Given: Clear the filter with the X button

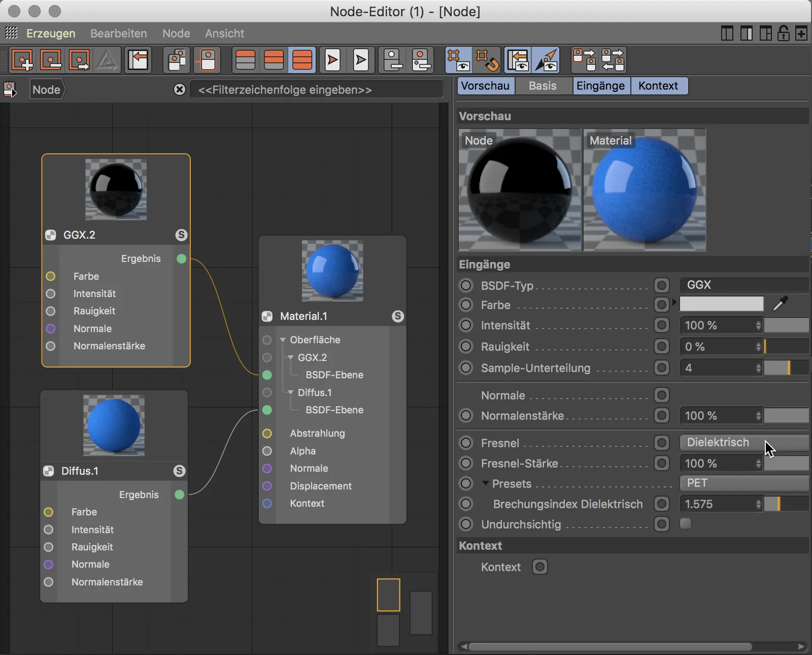Looking at the screenshot, I should (x=180, y=90).
